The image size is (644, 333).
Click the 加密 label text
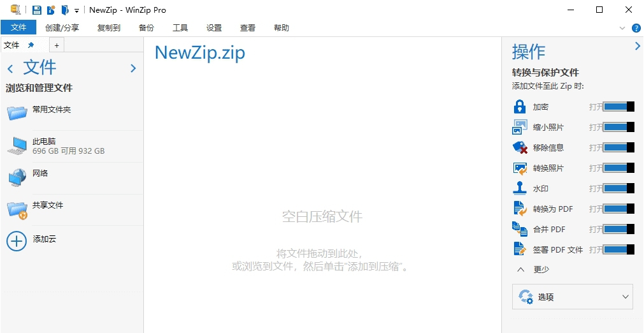tap(541, 107)
